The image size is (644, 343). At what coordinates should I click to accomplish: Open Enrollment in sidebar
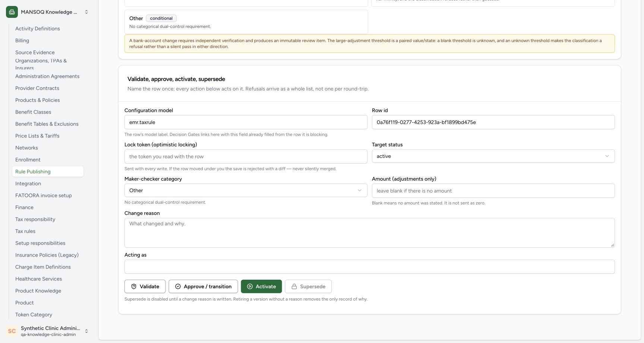coord(28,160)
